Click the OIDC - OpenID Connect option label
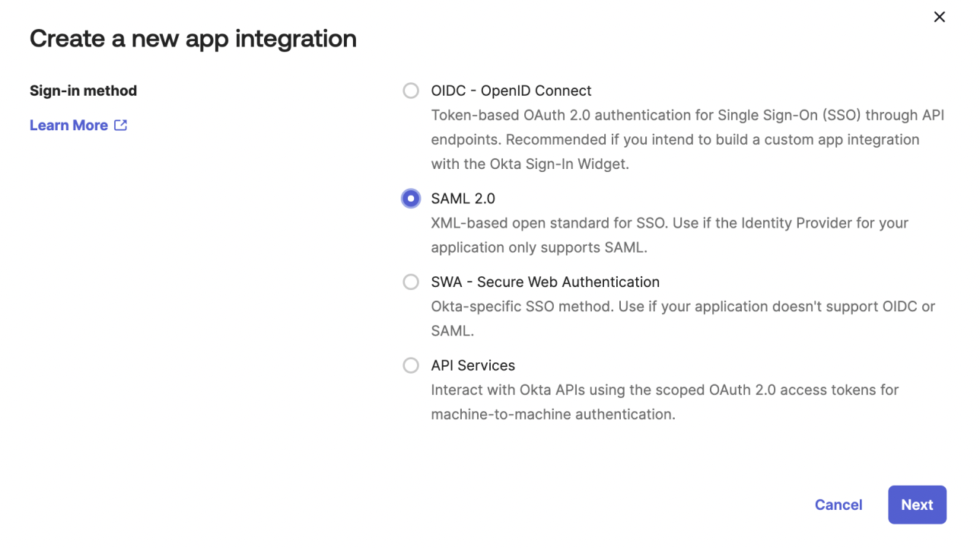This screenshot has width=980, height=548. tap(511, 91)
